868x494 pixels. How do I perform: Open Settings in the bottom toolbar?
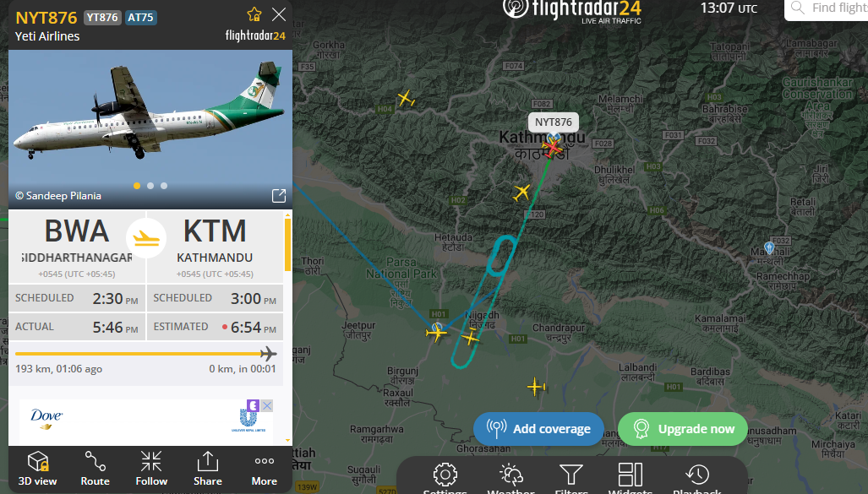click(x=445, y=478)
